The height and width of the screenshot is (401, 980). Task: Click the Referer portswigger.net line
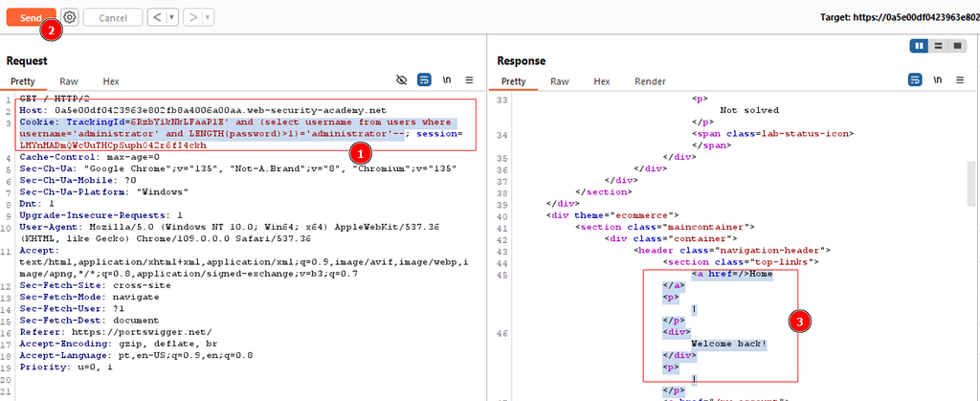tap(116, 332)
